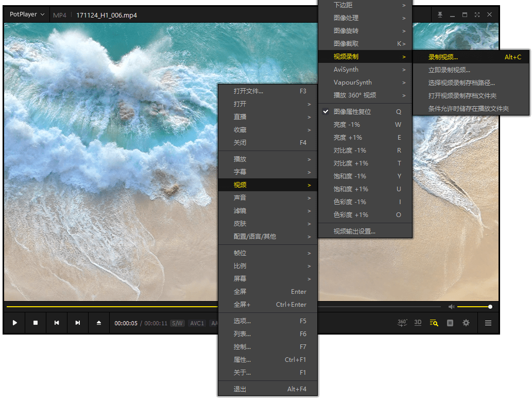Stop video playback
The image size is (532, 399).
tap(36, 323)
